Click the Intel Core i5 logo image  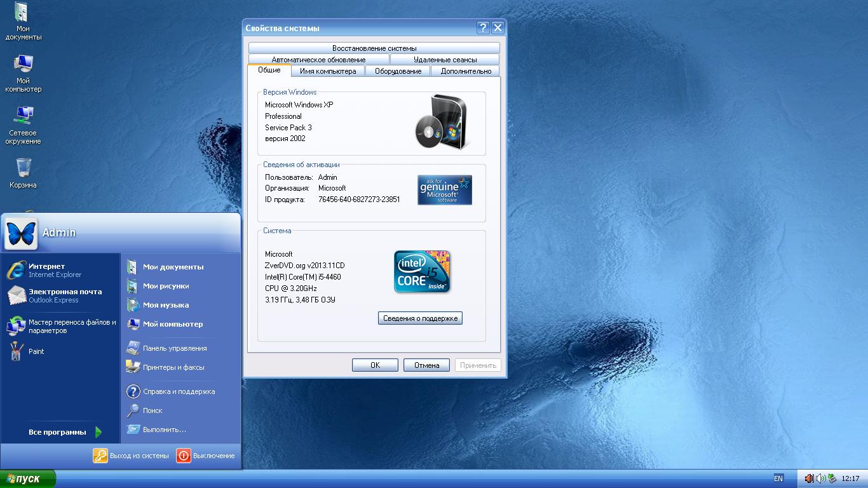coord(422,271)
